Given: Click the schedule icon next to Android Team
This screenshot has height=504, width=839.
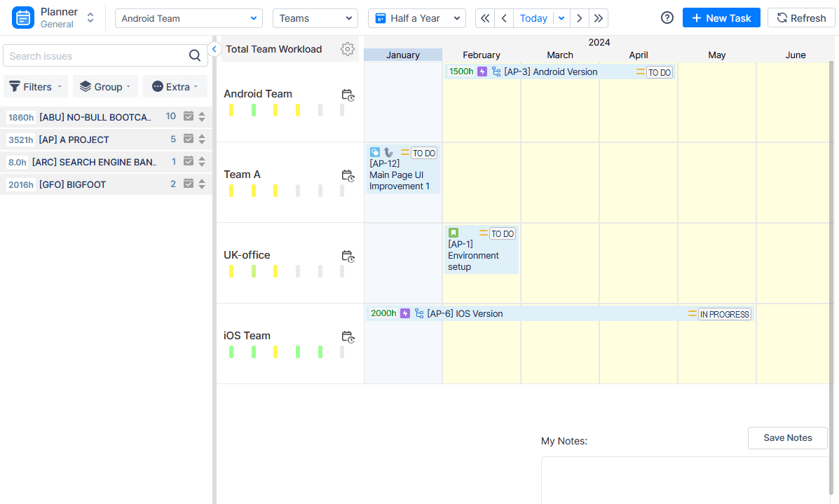Looking at the screenshot, I should coord(348,95).
